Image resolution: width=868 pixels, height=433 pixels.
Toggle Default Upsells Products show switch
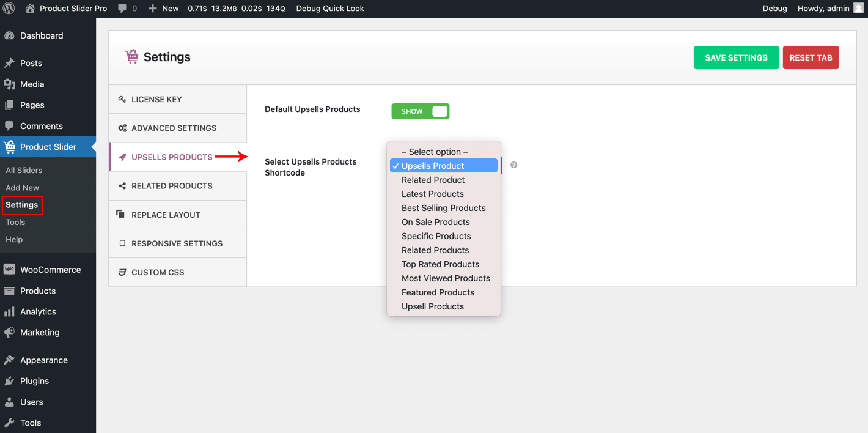tap(421, 111)
